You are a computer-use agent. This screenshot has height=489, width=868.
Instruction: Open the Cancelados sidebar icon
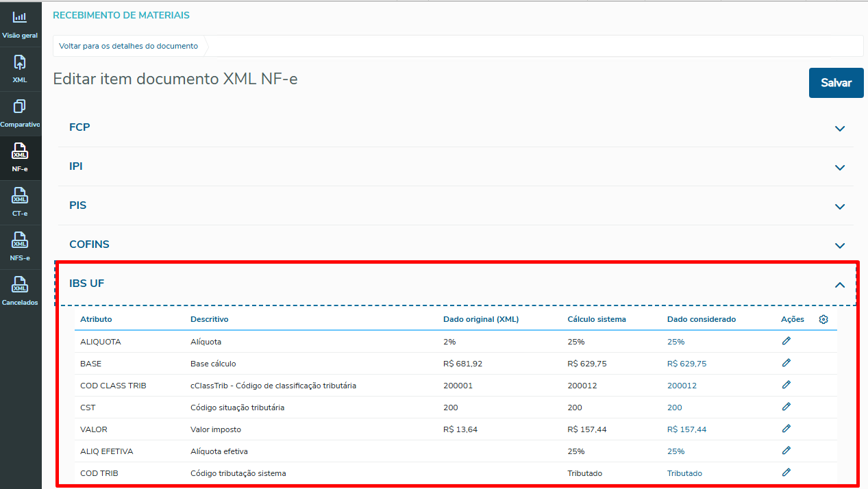[20, 292]
